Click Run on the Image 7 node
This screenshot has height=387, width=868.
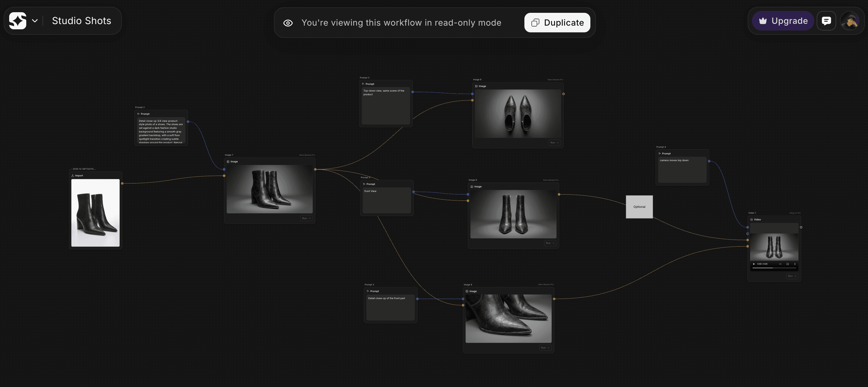[306, 218]
